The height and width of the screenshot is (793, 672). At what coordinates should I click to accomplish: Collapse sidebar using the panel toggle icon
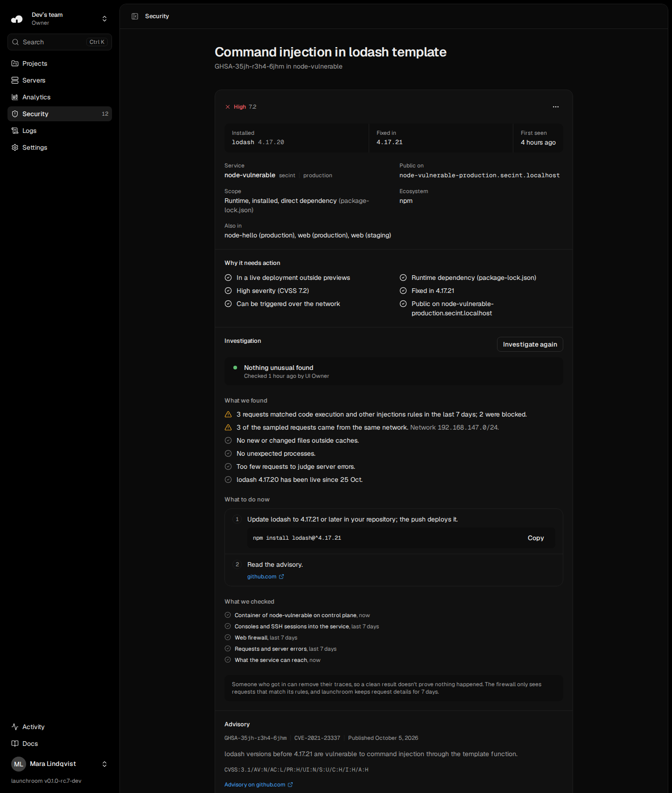135,16
